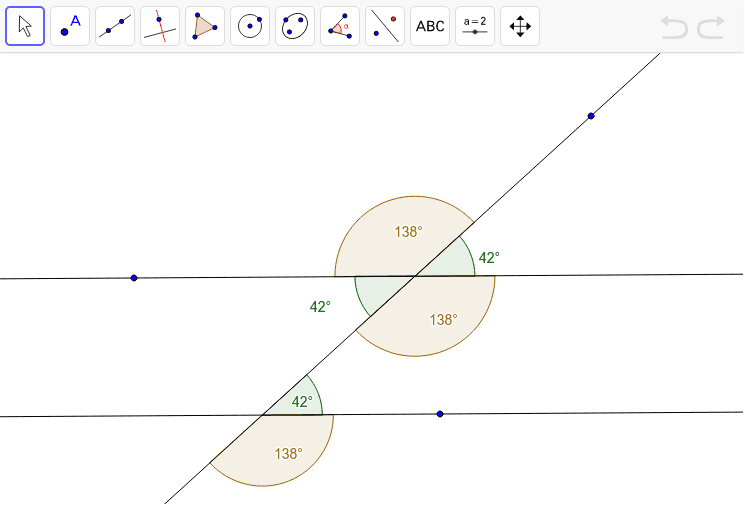Pick the Polygon tool
The image size is (745, 506).
(205, 26)
